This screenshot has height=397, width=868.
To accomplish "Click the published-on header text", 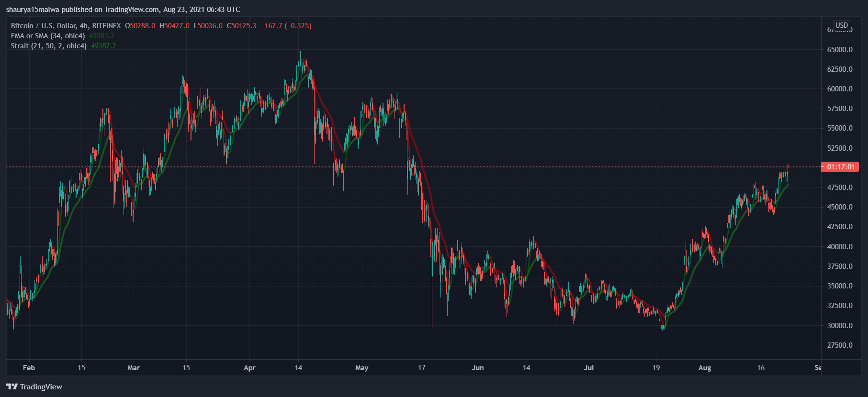I will 123,10.
